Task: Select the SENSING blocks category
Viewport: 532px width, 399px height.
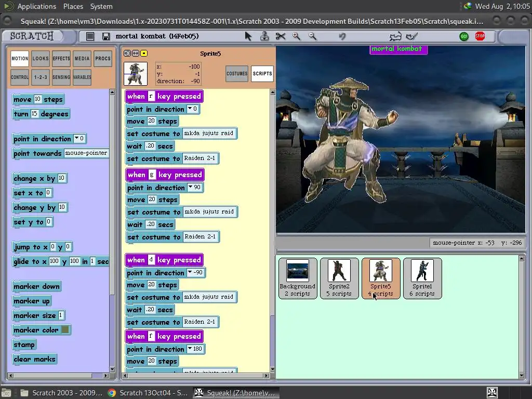Action: pos(61,77)
